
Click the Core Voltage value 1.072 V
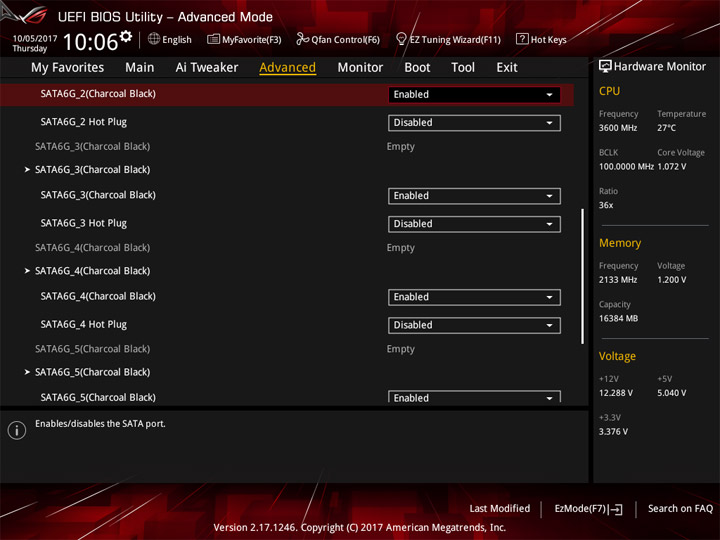coord(672,166)
